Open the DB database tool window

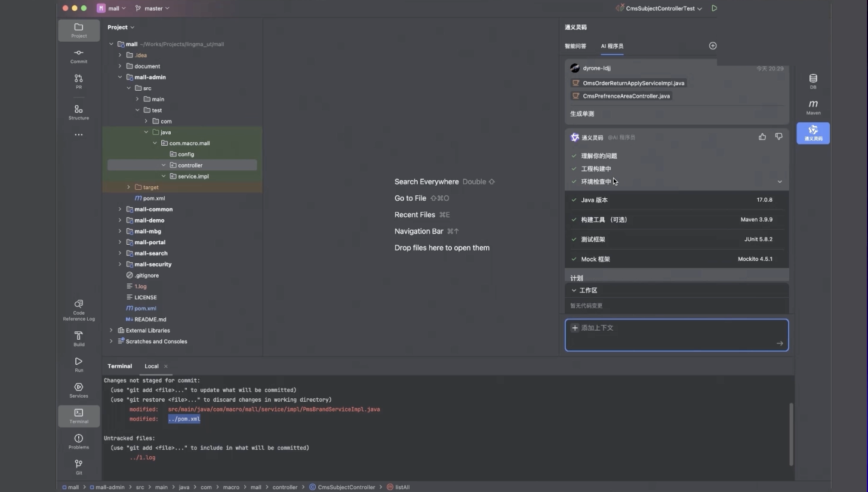[x=813, y=82]
